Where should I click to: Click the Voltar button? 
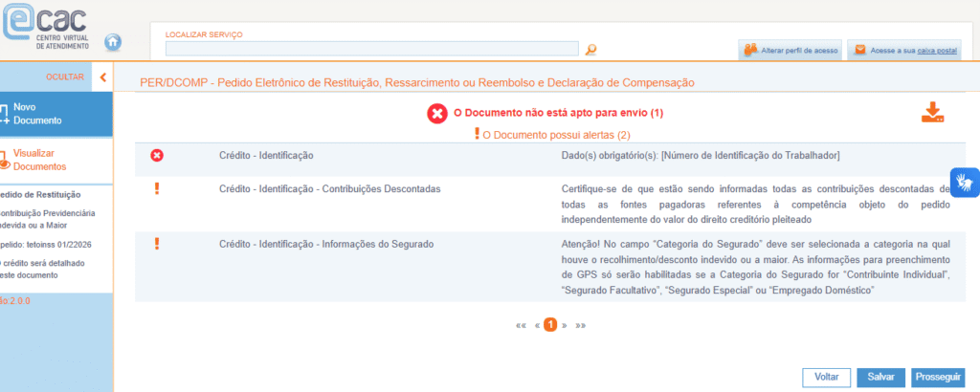click(826, 377)
